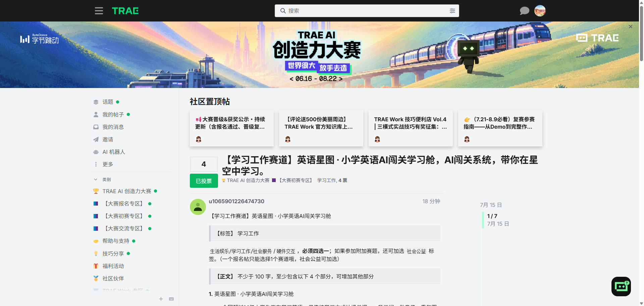Open 【大赛交流专区】 category in sidebar
Image resolution: width=644 pixels, height=306 pixels.
[x=124, y=228]
